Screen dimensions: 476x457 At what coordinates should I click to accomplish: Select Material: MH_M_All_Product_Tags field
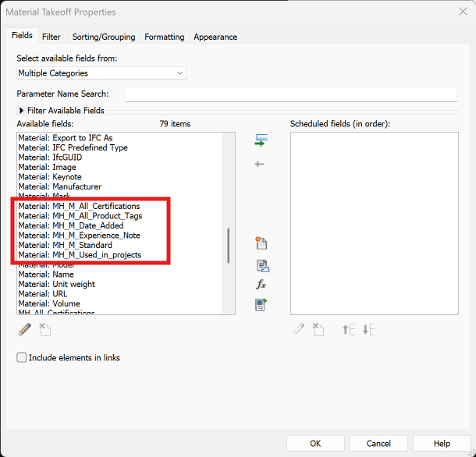pos(80,216)
